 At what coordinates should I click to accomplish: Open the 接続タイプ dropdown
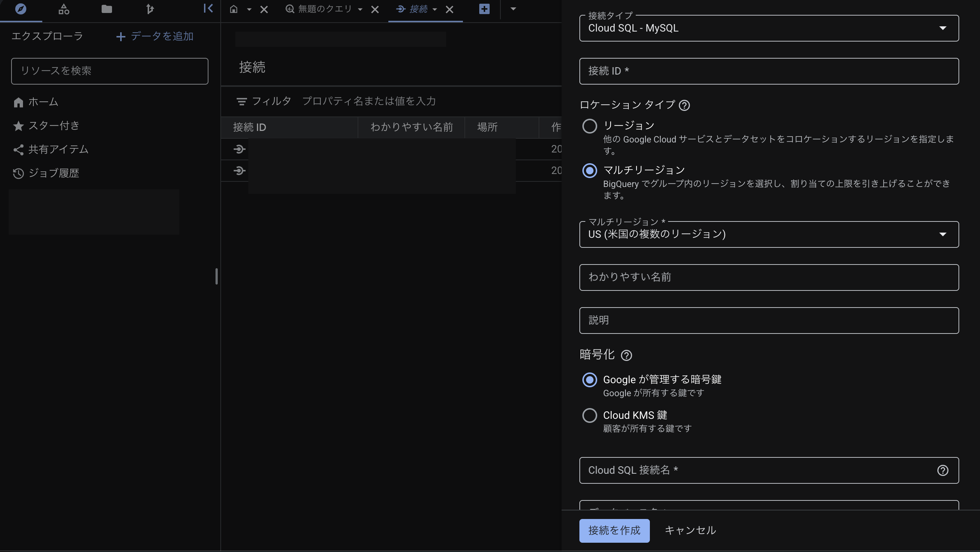pyautogui.click(x=769, y=28)
